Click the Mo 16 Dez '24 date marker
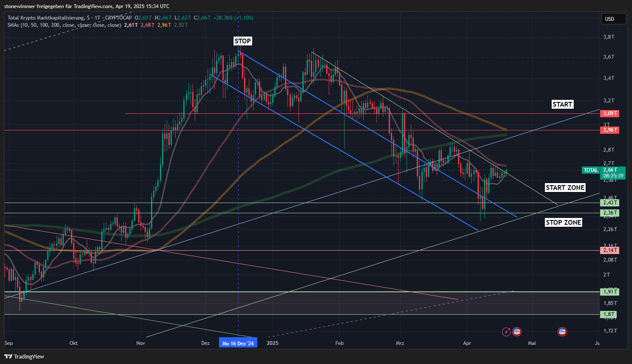 coord(238,343)
